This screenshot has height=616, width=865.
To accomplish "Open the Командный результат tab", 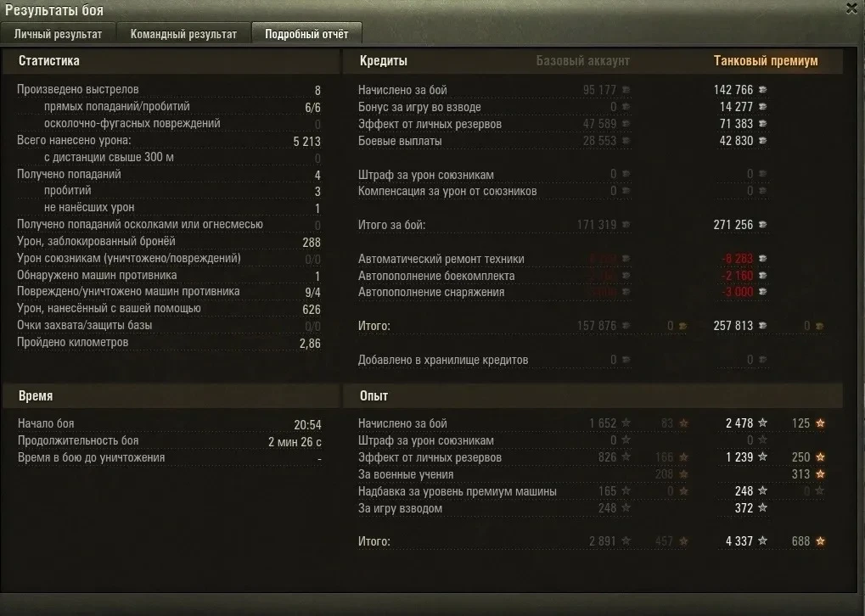I will pyautogui.click(x=183, y=35).
